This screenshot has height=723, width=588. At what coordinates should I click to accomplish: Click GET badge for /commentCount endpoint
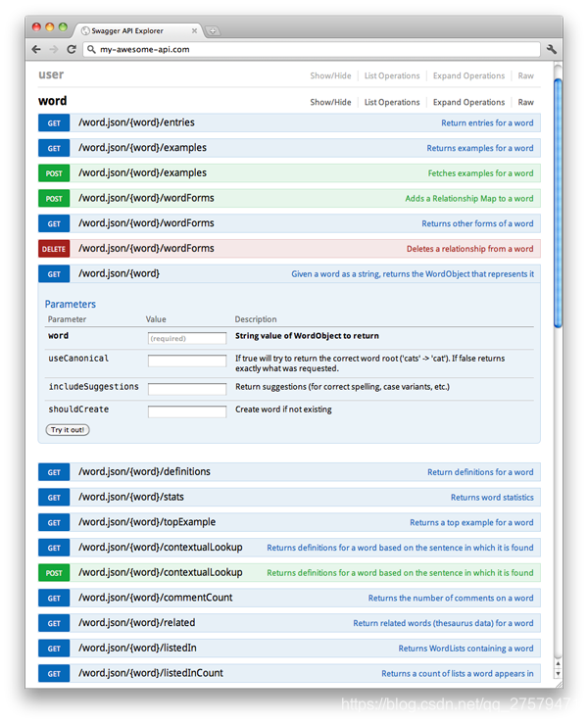[54, 598]
